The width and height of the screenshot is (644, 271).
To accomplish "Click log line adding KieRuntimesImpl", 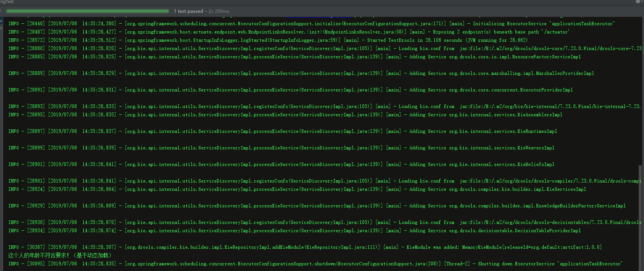I will coord(282,131).
